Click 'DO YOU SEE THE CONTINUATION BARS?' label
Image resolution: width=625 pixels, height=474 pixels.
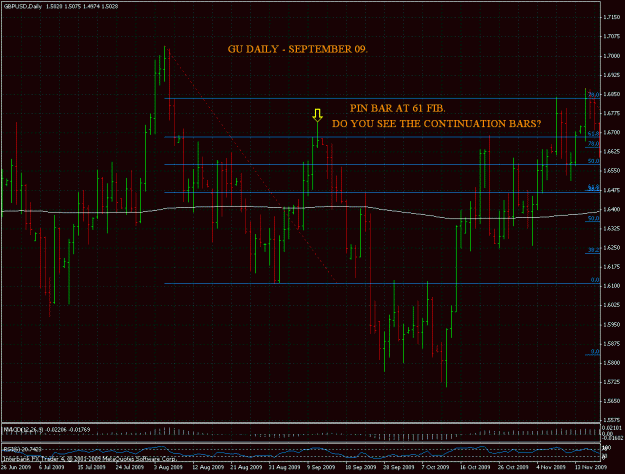[436, 124]
